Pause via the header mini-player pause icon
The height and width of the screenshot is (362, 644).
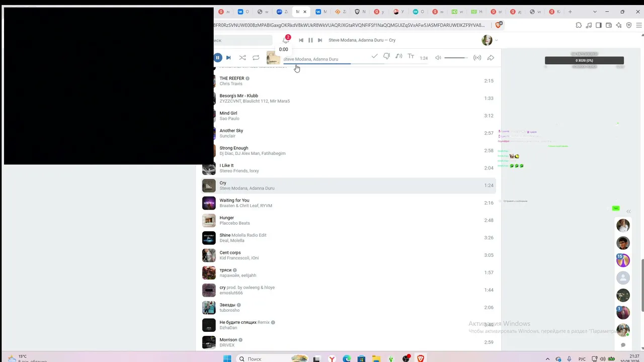point(310,40)
